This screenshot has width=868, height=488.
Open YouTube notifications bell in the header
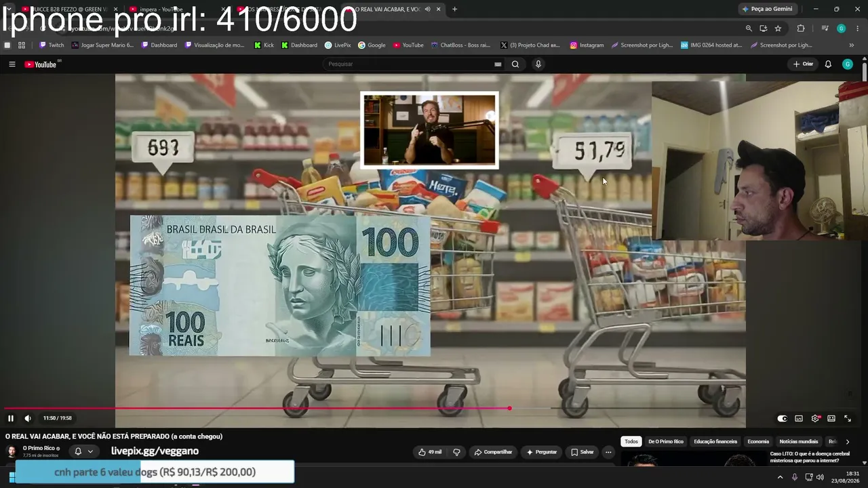[828, 64]
